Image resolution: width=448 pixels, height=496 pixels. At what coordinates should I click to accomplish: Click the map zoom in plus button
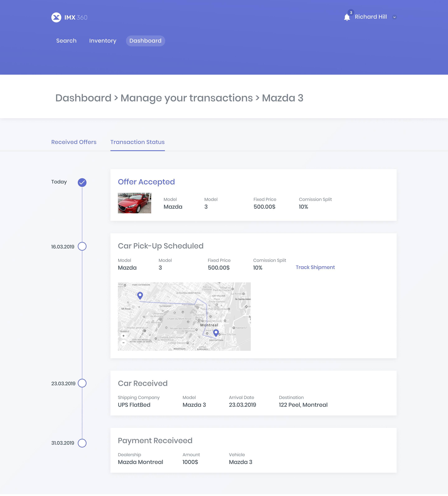coord(124,336)
